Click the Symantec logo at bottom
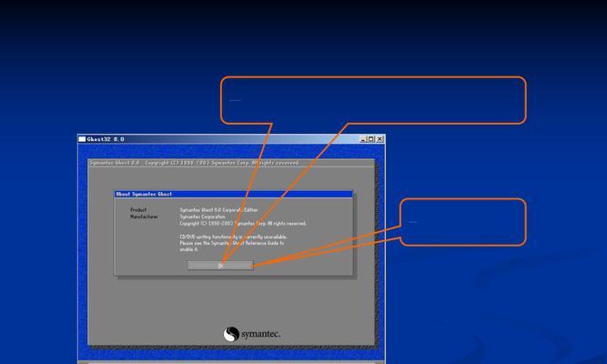 click(x=251, y=334)
